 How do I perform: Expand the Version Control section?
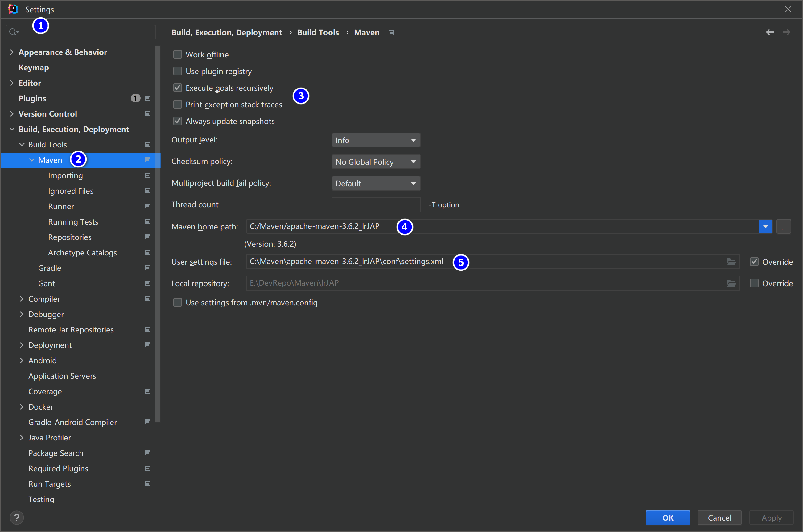pyautogui.click(x=12, y=114)
